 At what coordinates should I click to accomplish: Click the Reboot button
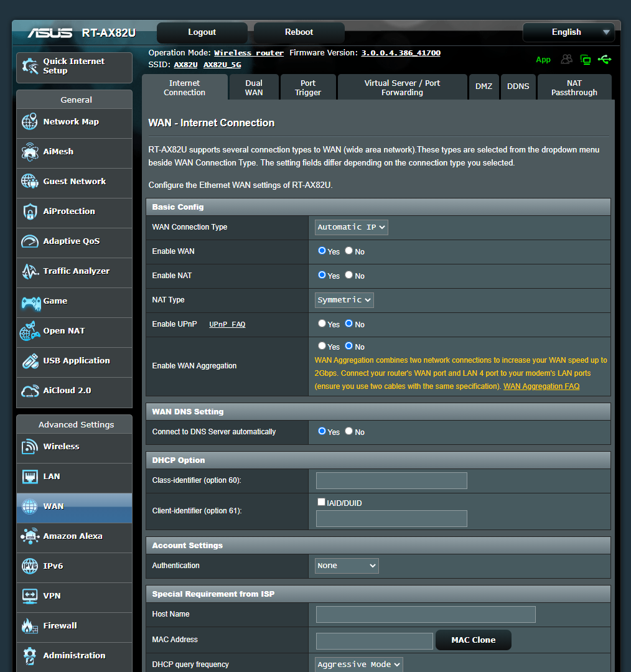(299, 32)
